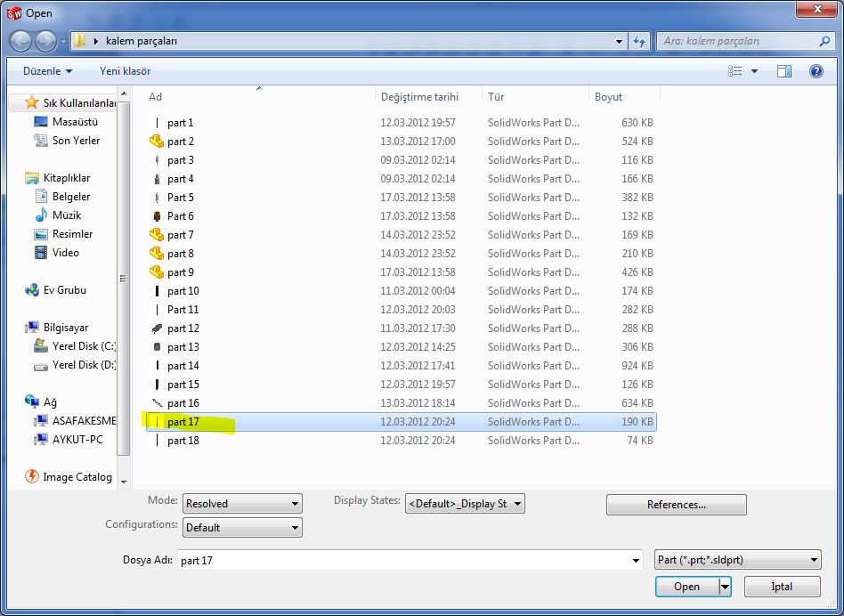Click the back navigation arrow
Viewport: 844px width, 616px height.
point(20,41)
